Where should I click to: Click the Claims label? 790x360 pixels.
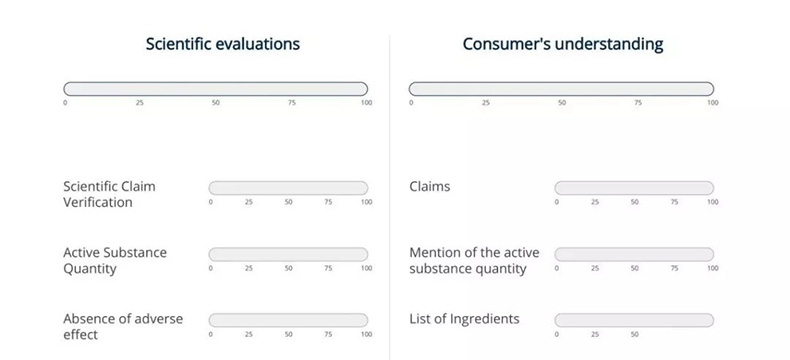click(430, 187)
